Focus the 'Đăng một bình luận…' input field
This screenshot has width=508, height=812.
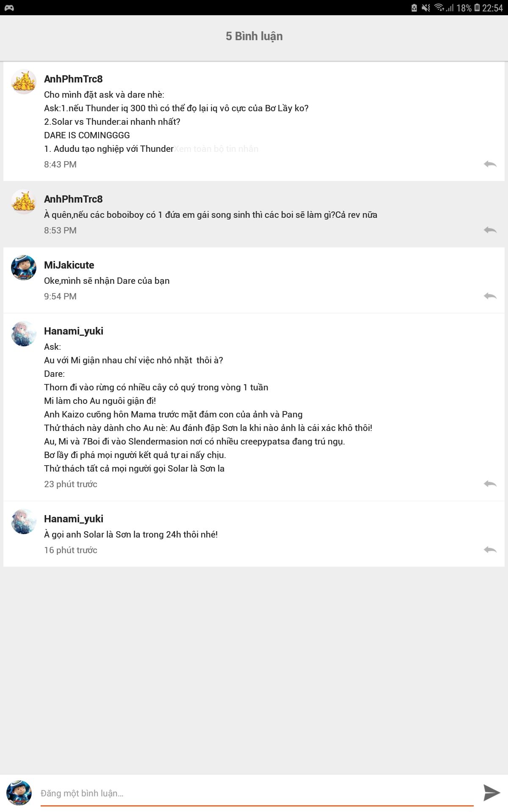257,793
